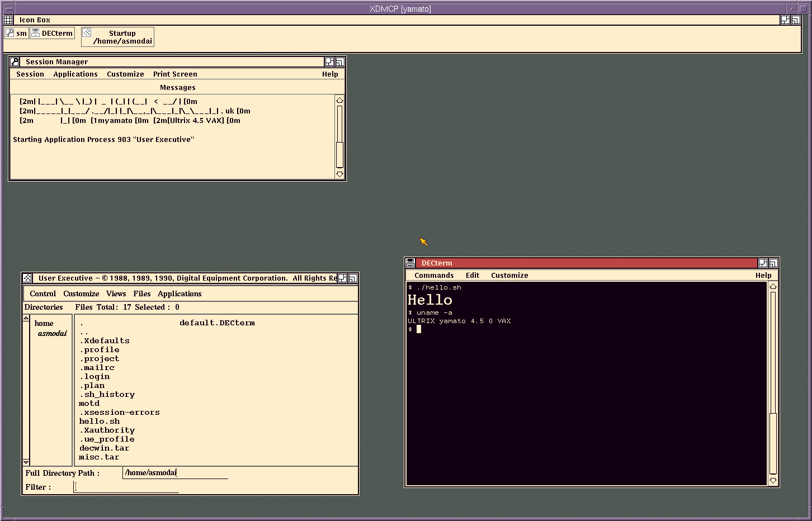Select the DECterm icon in Icon Box
Screen dimensions: 812x521
coord(52,33)
